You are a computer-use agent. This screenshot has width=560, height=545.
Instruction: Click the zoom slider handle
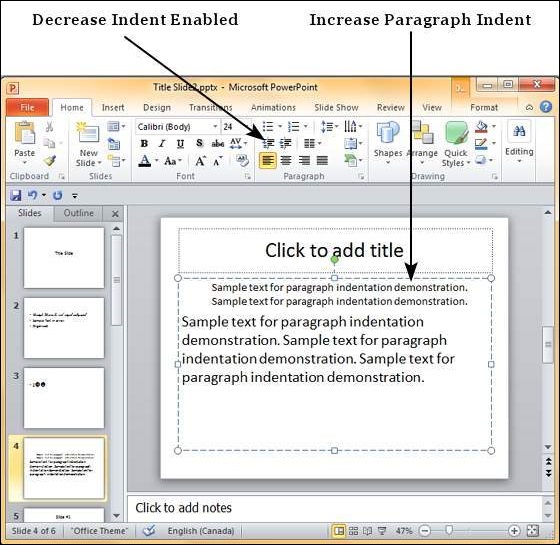(449, 530)
